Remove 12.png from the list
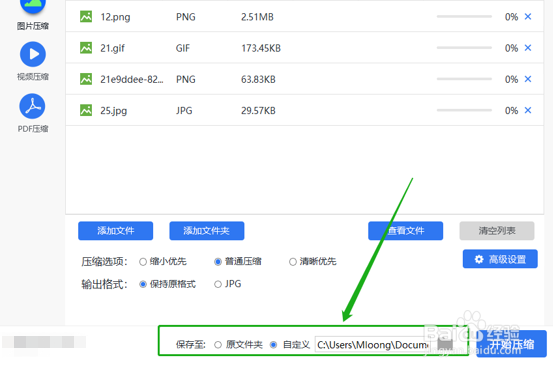Image resolution: width=553 pixels, height=370 pixels. pyautogui.click(x=528, y=17)
